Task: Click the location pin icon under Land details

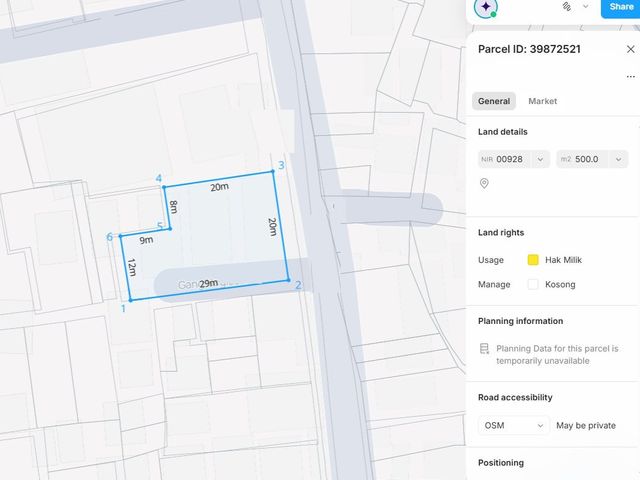Action: [x=484, y=183]
